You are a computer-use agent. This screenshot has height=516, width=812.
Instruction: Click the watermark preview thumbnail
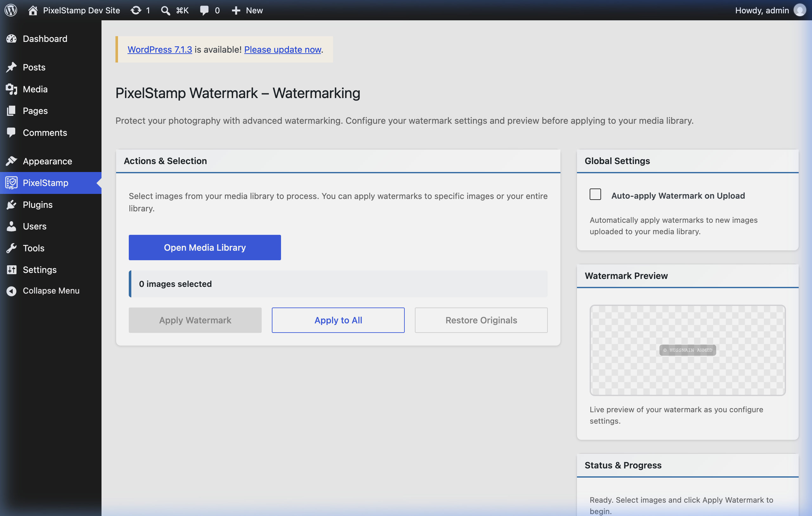(x=688, y=350)
